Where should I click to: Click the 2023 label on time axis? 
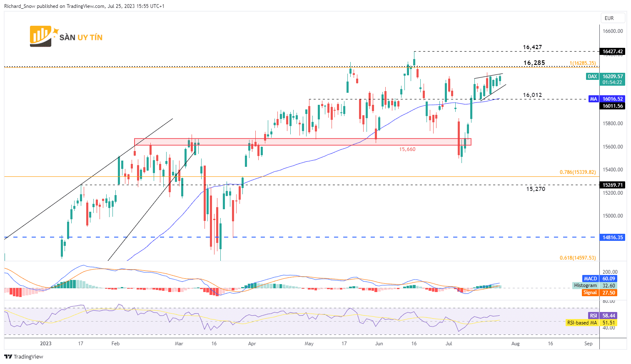point(46,344)
